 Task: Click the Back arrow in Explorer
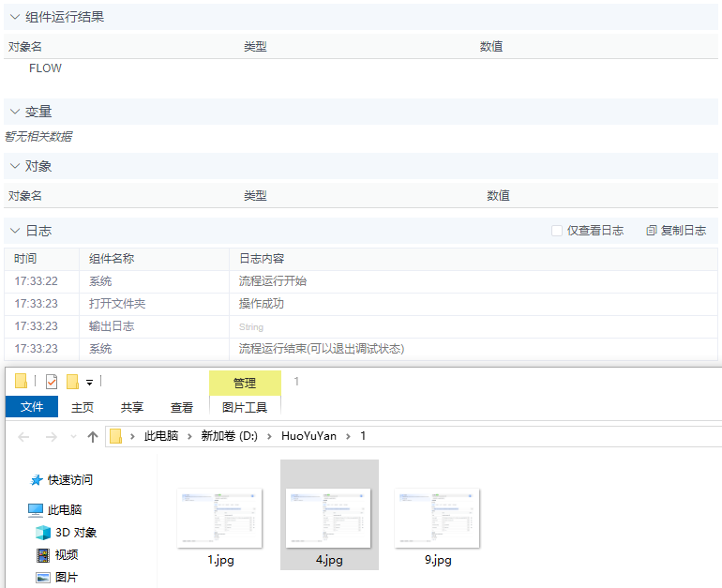click(23, 436)
